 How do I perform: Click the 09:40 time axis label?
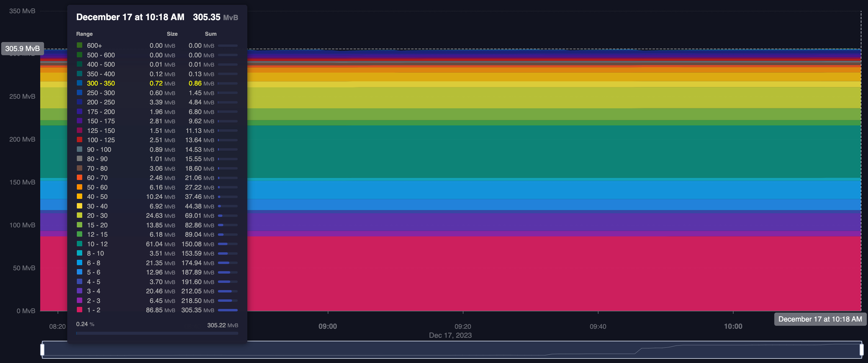598,327
